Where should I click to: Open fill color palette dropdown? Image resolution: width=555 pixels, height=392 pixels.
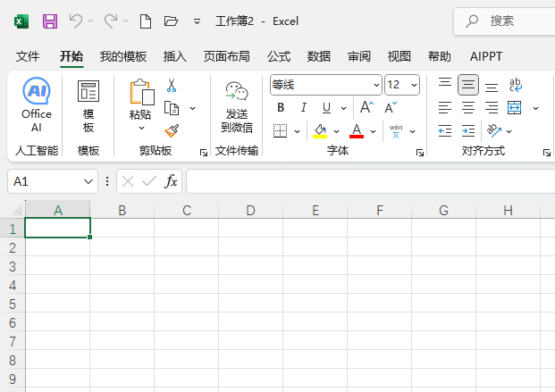point(336,131)
